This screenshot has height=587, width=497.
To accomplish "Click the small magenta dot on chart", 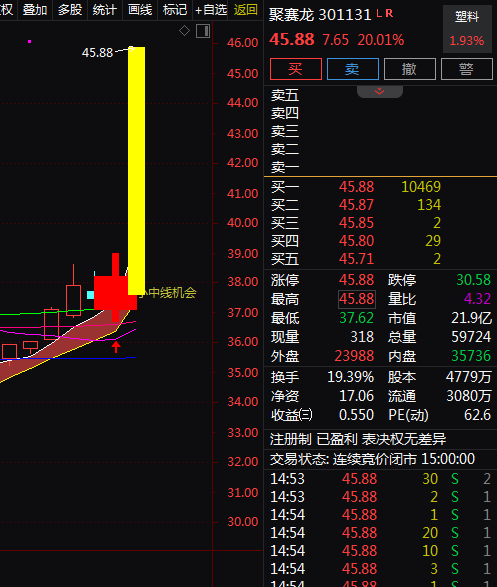I will coord(30,42).
